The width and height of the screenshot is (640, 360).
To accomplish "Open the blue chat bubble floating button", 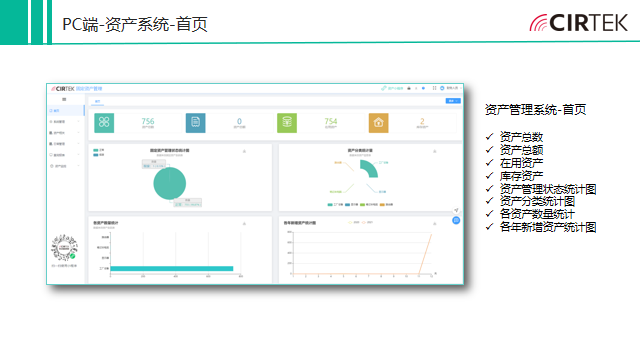I will pos(456,220).
